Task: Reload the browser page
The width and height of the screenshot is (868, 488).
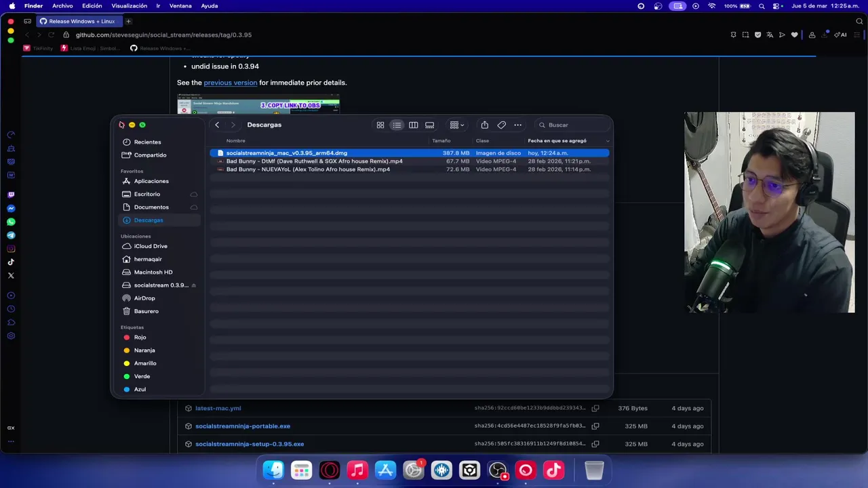Action: coord(51,35)
